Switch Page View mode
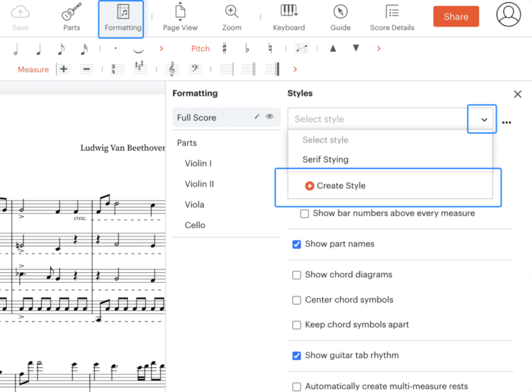532x392 pixels. point(180,18)
